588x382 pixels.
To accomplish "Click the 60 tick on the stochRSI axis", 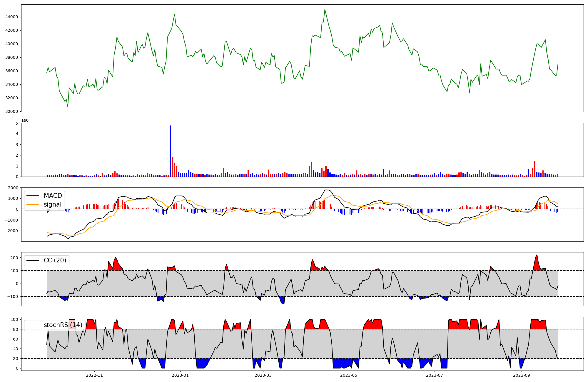I will (16, 339).
